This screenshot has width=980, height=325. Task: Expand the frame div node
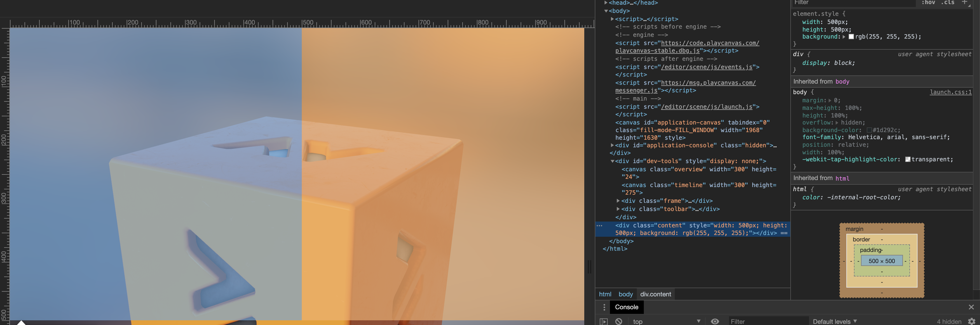click(618, 201)
